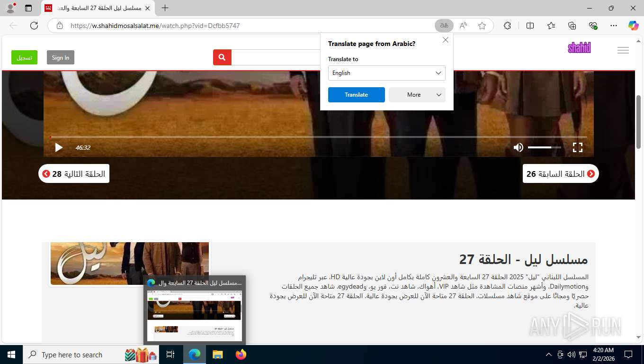
Task: Open the Copilot icon
Action: (634, 26)
